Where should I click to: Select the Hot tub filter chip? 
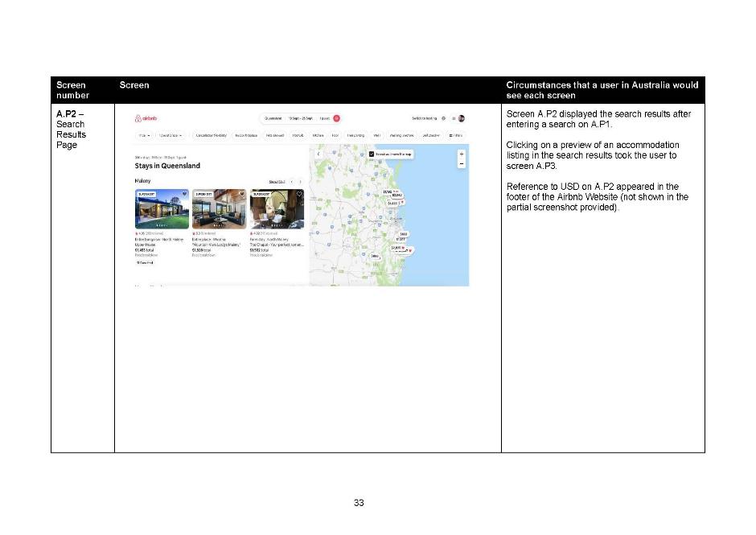298,135
